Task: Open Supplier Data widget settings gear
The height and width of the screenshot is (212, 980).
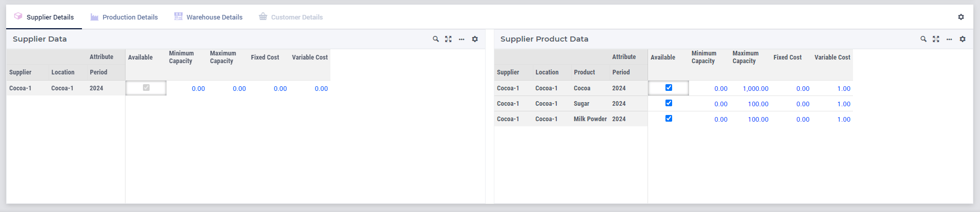Action: pos(475,39)
